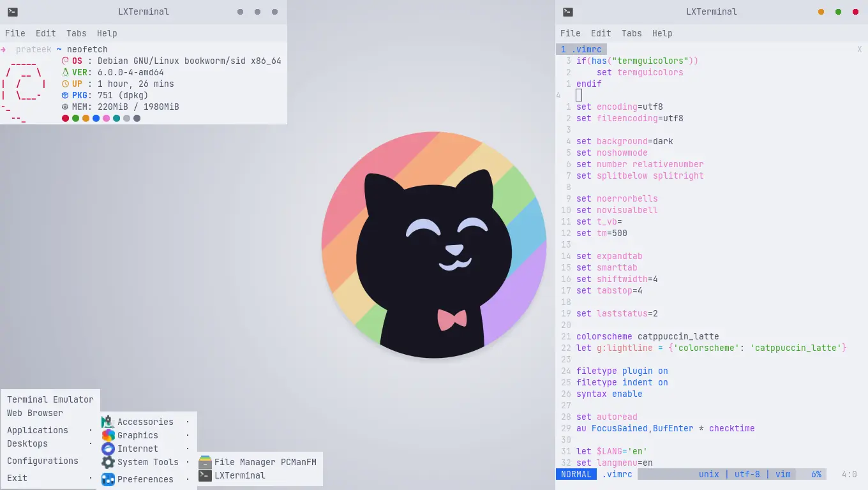This screenshot has width=868, height=490.
Task: Expand the Desktops submenu arrow
Action: 91,443
